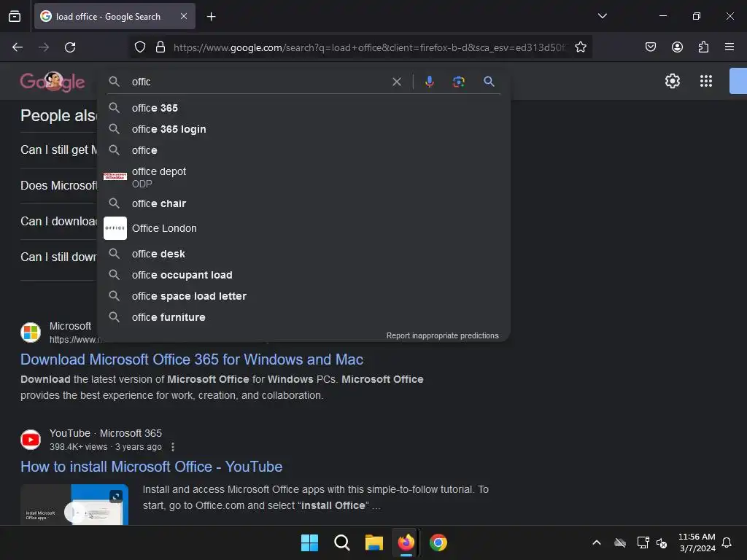
Task: Select plain office suggestion
Action: coord(303,150)
